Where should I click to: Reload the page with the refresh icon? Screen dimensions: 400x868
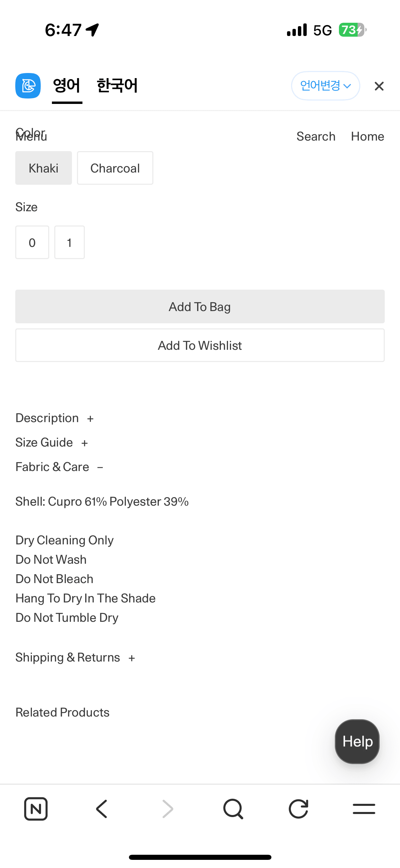(x=299, y=809)
